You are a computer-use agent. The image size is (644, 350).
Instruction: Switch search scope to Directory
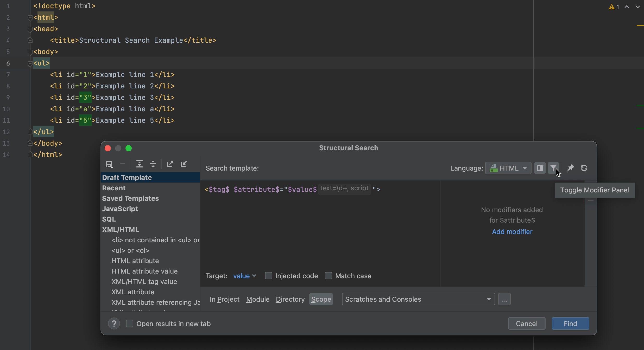290,299
